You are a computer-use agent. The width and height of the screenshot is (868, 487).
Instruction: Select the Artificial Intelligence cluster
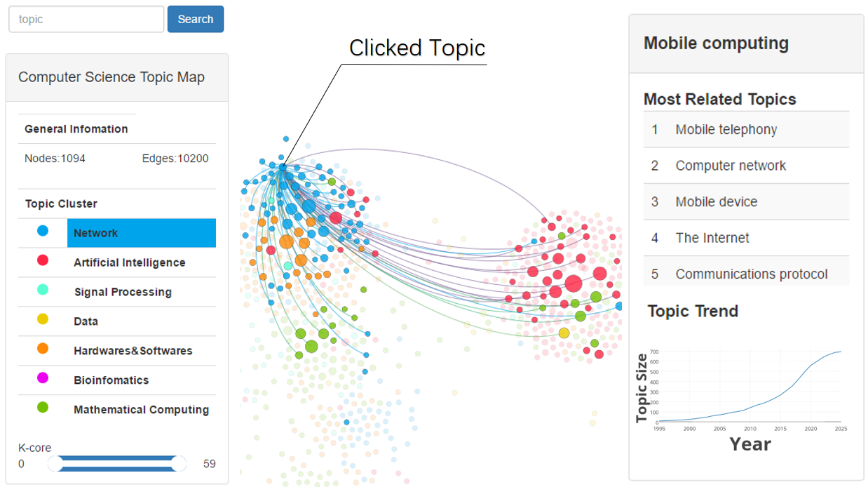pos(130,262)
